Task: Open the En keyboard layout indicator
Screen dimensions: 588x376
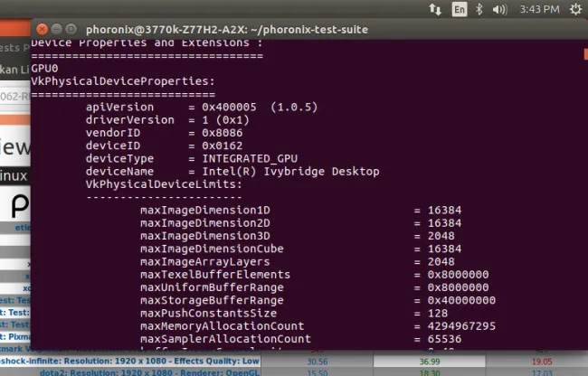Action: [460, 9]
